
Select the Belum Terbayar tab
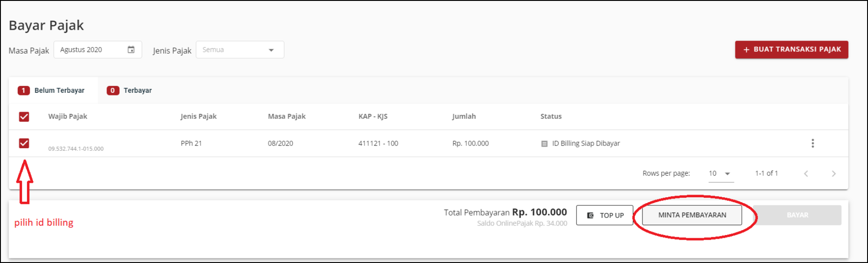pos(59,91)
